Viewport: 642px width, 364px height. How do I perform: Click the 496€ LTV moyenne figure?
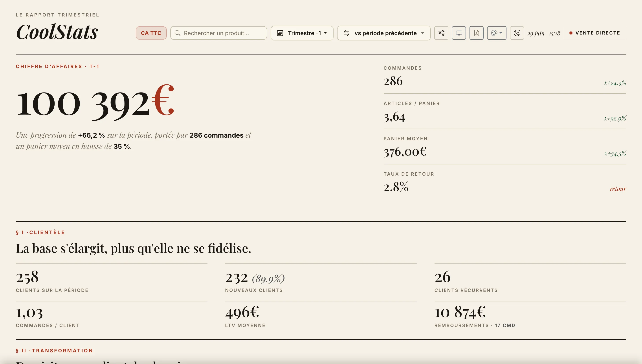[242, 312]
